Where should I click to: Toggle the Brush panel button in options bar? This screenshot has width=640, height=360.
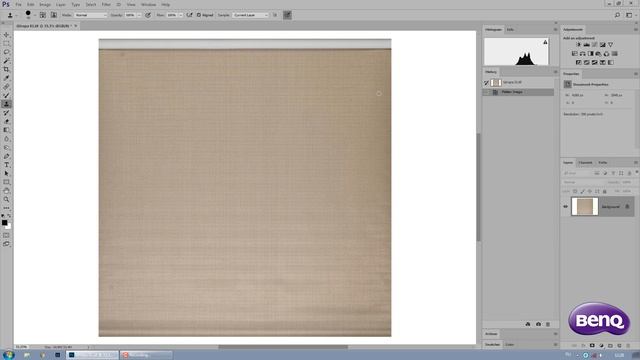43,15
